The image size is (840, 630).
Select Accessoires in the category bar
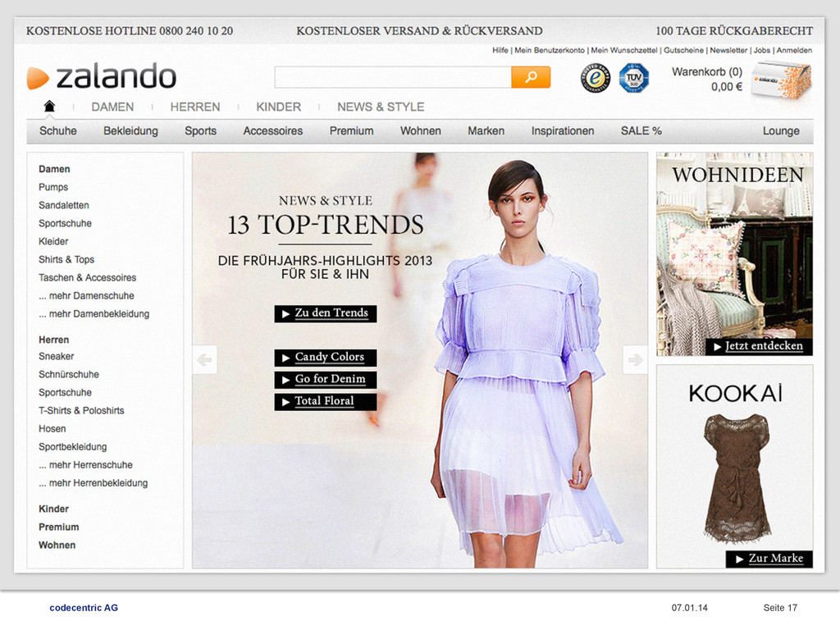point(272,130)
